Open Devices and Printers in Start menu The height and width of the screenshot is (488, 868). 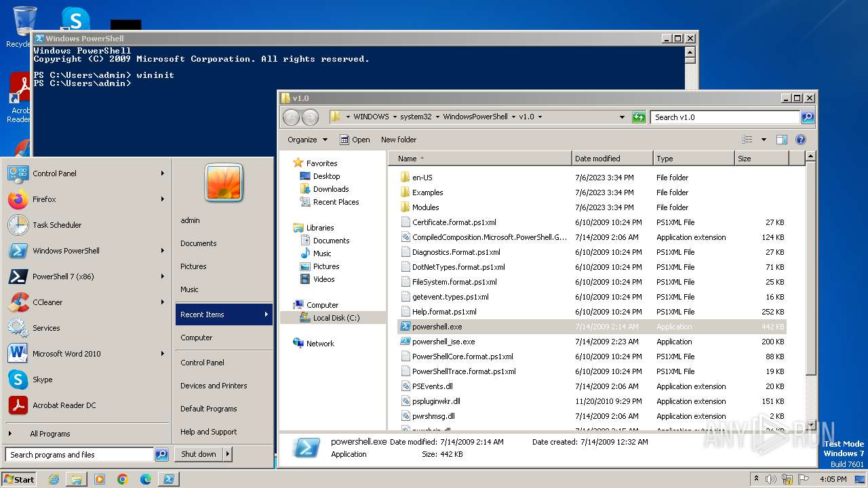click(214, 386)
